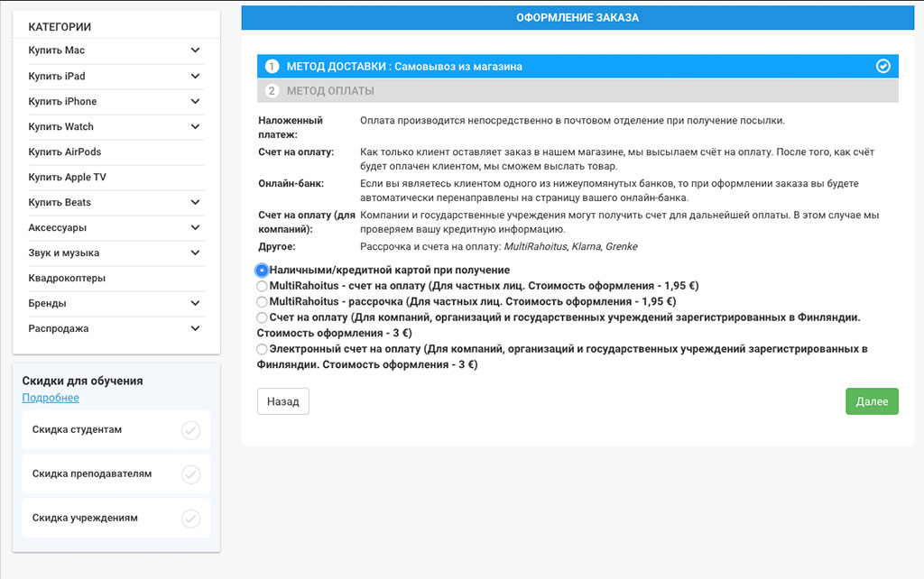This screenshot has width=924, height=579.
Task: Expand the Купить Beats category chevron
Action: coord(195,202)
